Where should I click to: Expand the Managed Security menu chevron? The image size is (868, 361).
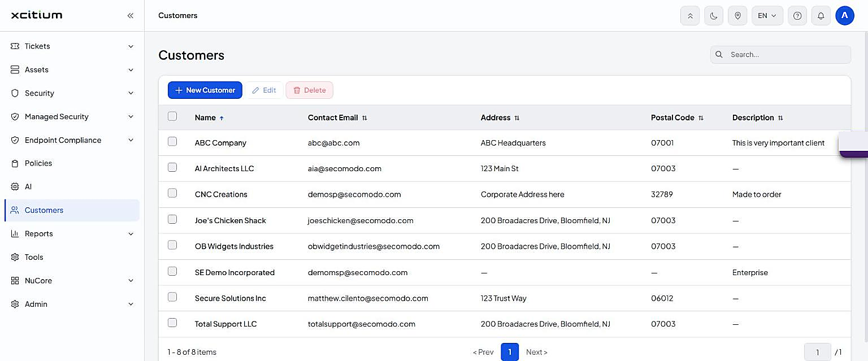point(131,117)
